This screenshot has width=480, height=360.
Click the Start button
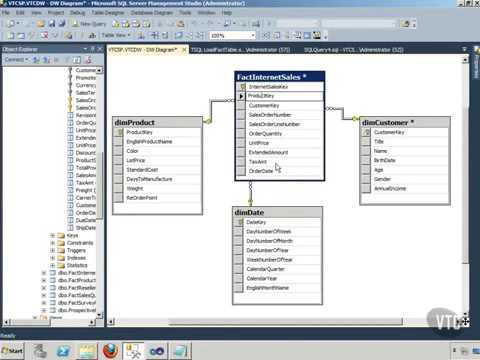click(13, 351)
